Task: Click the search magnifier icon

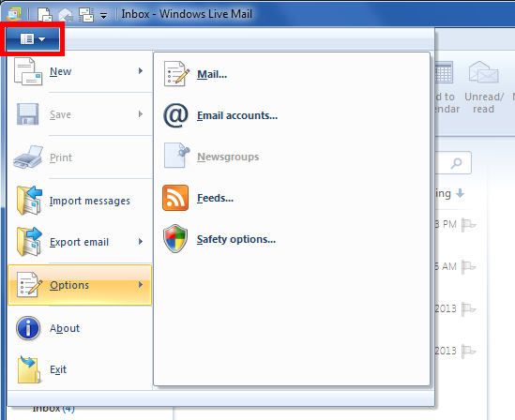Action: coord(456,162)
